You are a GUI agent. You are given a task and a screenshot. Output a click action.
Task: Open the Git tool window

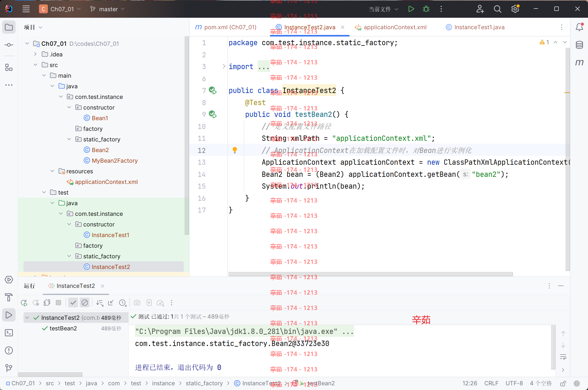[x=9, y=368]
